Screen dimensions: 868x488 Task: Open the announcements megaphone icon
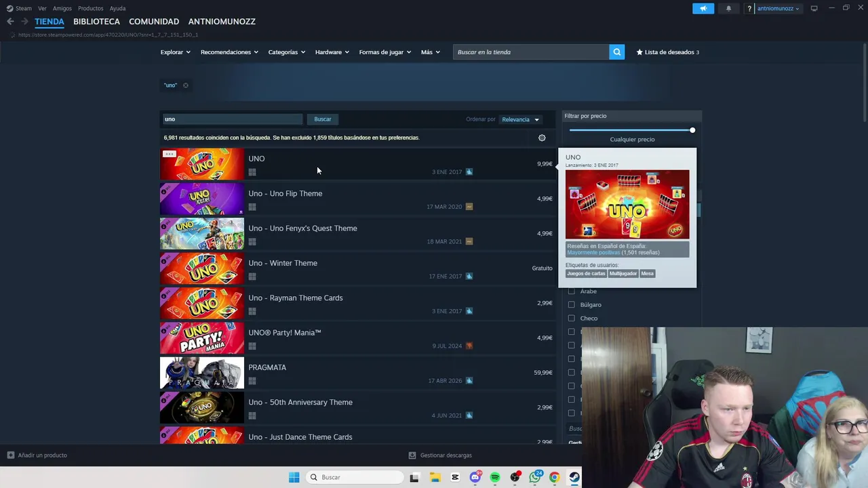pos(703,9)
